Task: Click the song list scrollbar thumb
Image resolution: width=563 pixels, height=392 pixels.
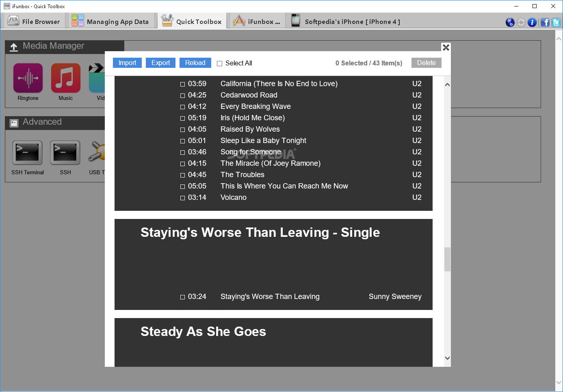Action: pos(447,259)
